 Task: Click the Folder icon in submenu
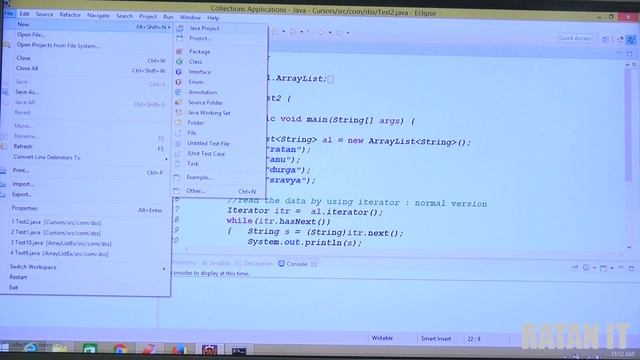pos(178,122)
